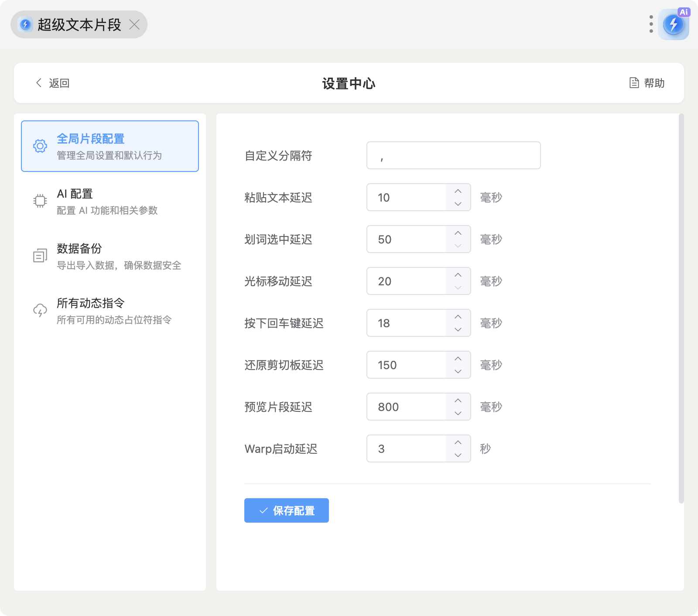698x616 pixels.
Task: Go back using the 返回 button
Action: [52, 83]
